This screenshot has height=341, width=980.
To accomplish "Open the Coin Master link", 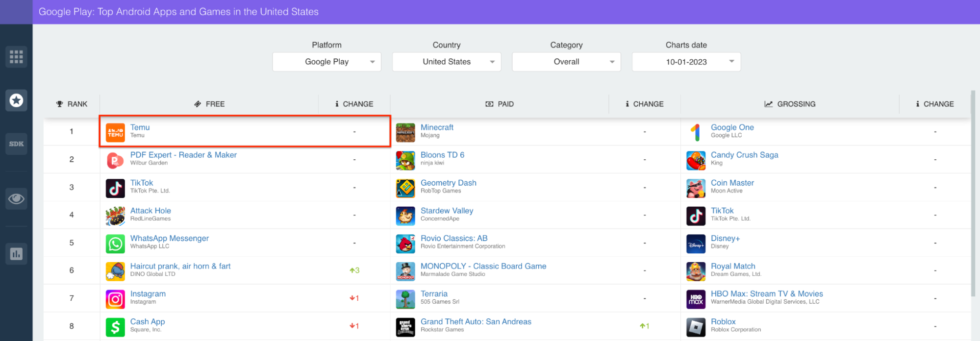I will click(732, 183).
